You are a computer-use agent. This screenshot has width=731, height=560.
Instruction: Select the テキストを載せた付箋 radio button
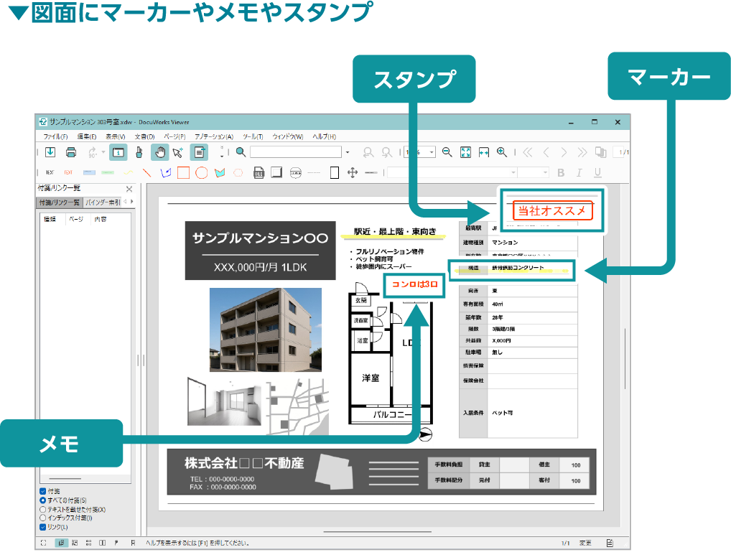42,510
